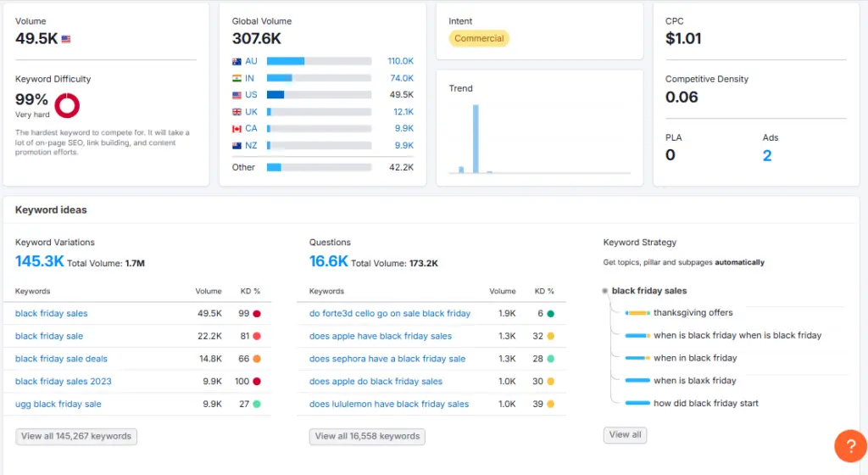Click the US flag beside Volume 49.5K
868x475 pixels.
pos(66,39)
